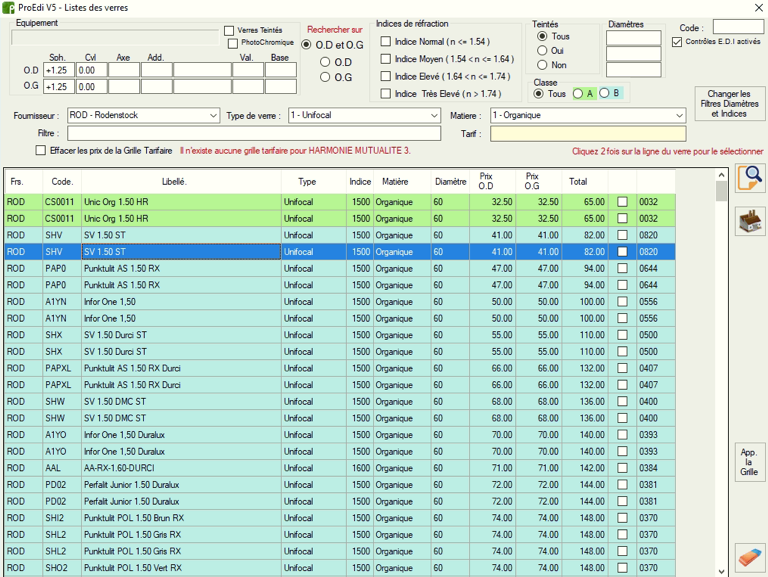Click the App. la Grille button
768x577 pixels.
[x=749, y=462]
